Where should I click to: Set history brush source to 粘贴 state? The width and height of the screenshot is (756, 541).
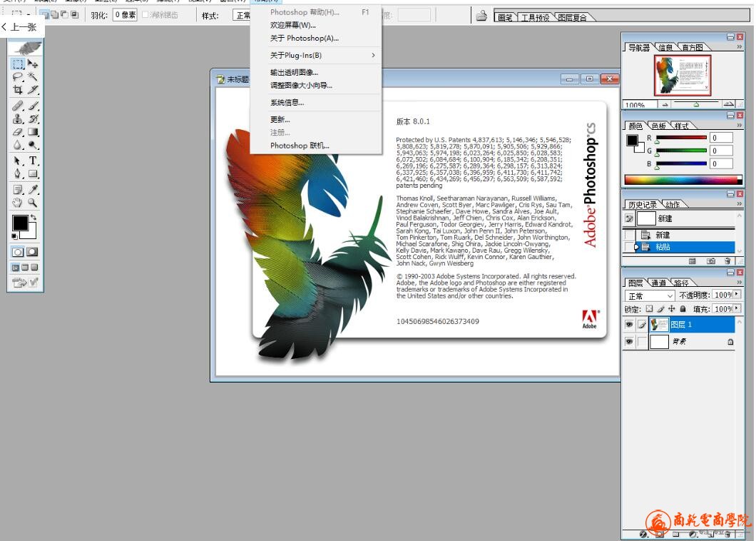(x=629, y=247)
